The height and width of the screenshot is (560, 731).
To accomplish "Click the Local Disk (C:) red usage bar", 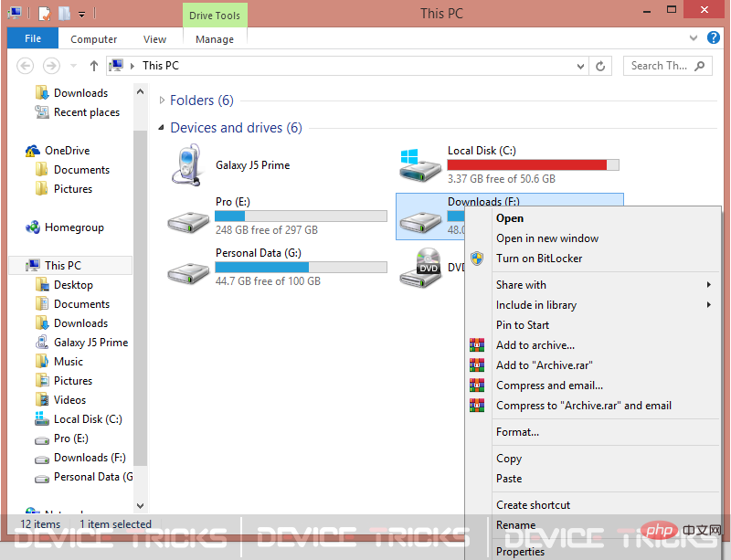I will pos(533,164).
